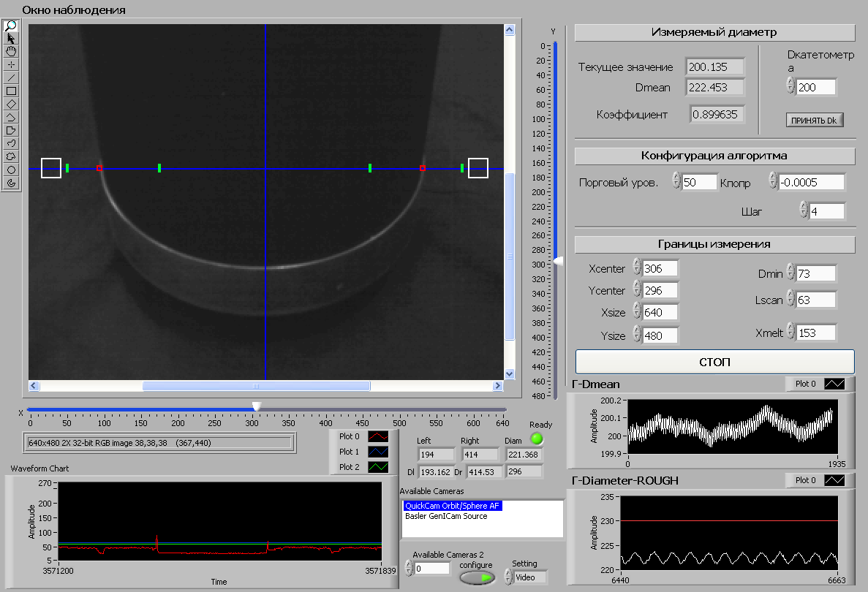Select the Annulus tool

(11, 182)
